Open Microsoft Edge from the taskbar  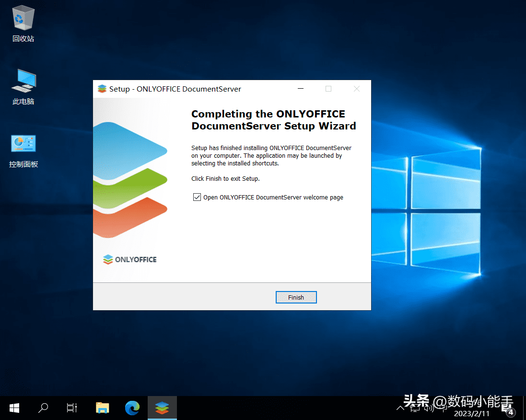click(x=132, y=408)
